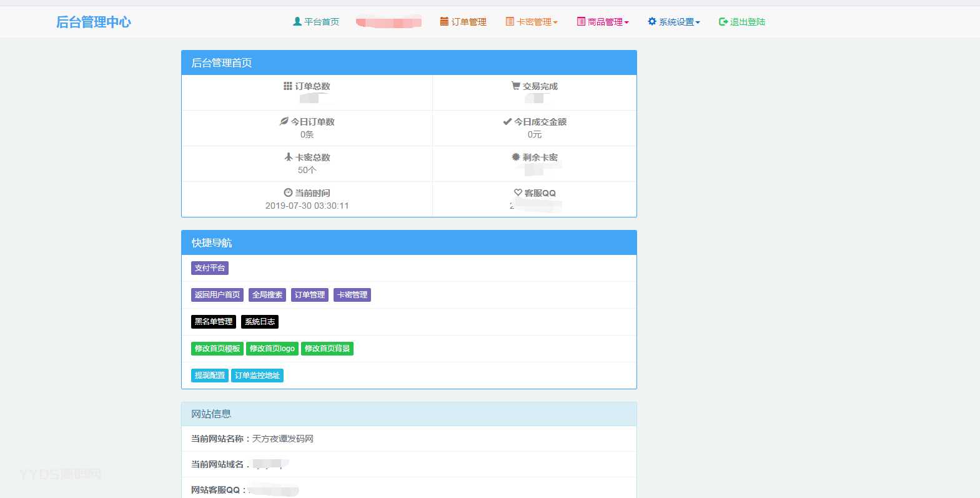
Task: Click the 后台管理中心 brand title
Action: (94, 22)
